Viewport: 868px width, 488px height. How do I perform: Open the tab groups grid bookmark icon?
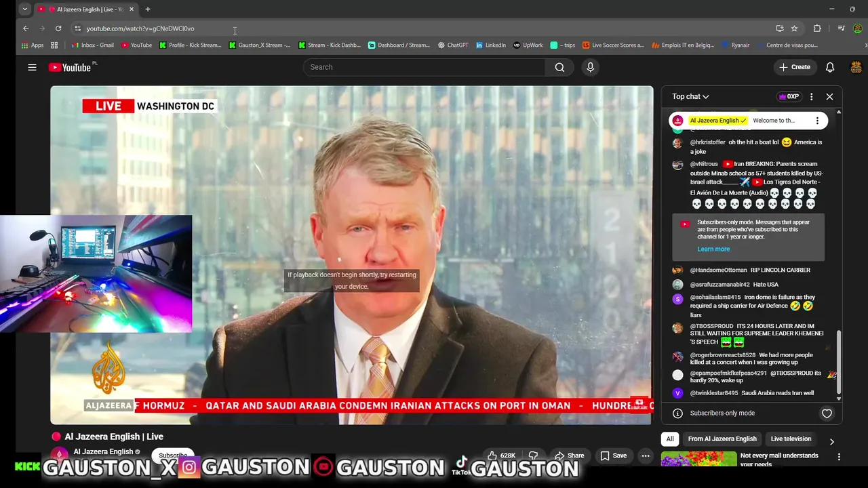click(x=54, y=45)
